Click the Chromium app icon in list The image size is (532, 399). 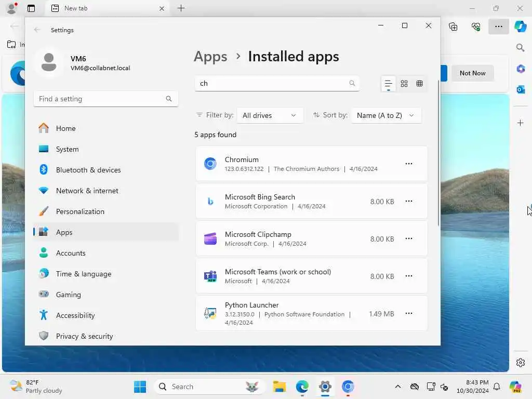click(x=210, y=164)
